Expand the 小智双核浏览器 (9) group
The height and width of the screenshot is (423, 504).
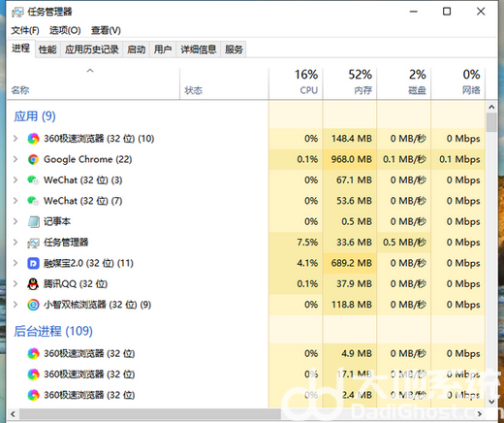click(16, 305)
